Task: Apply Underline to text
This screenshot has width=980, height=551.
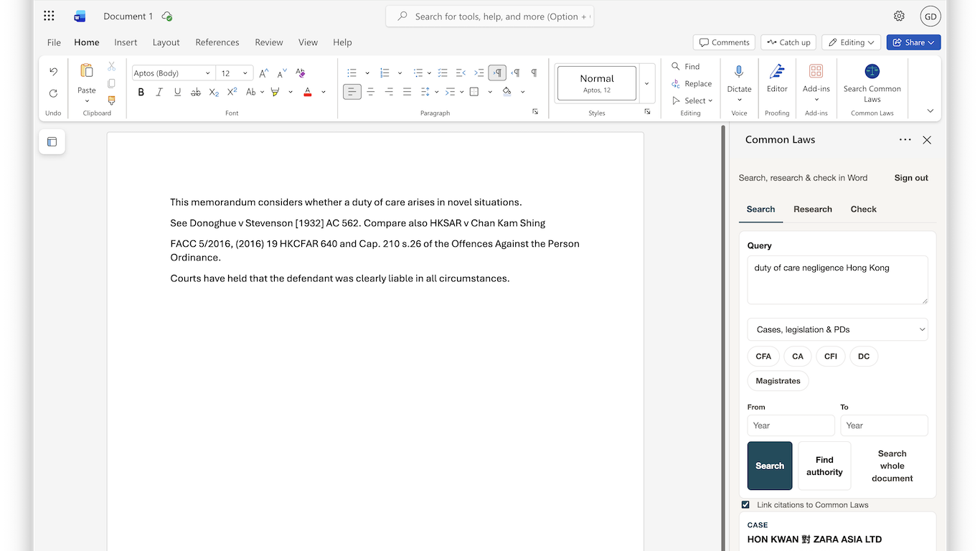Action: (177, 92)
